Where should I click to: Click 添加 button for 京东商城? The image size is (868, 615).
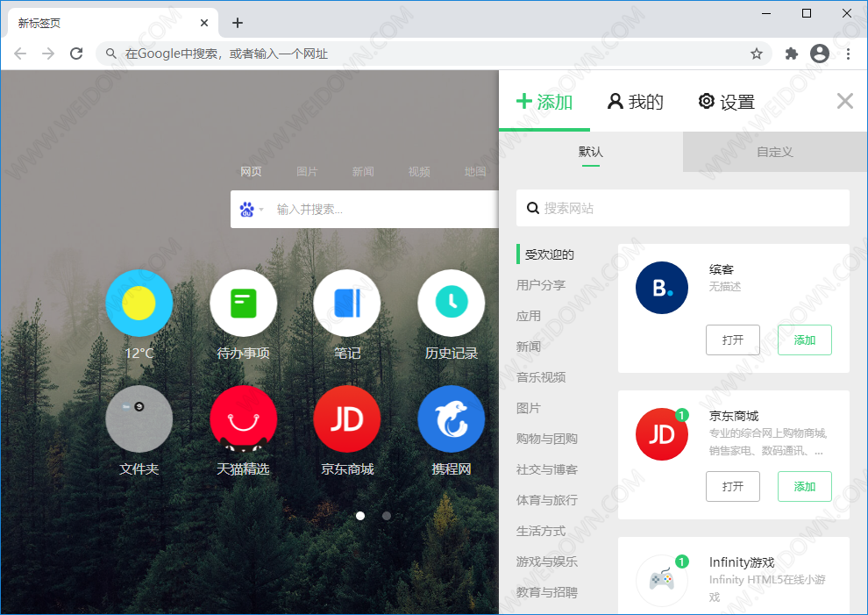pos(804,486)
